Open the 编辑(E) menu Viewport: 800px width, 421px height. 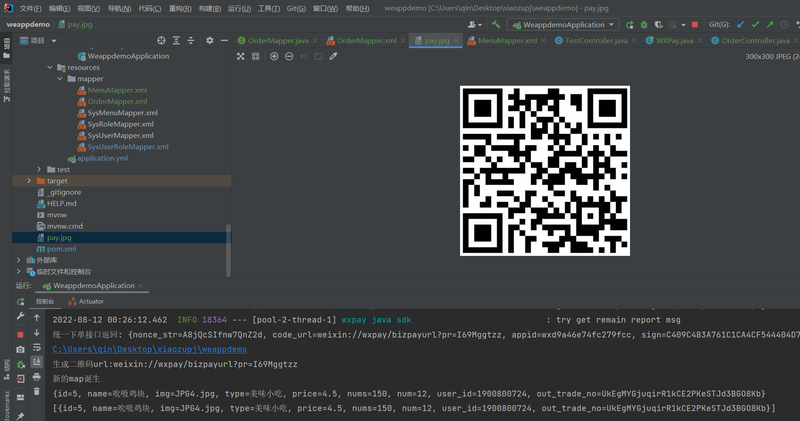[59, 8]
